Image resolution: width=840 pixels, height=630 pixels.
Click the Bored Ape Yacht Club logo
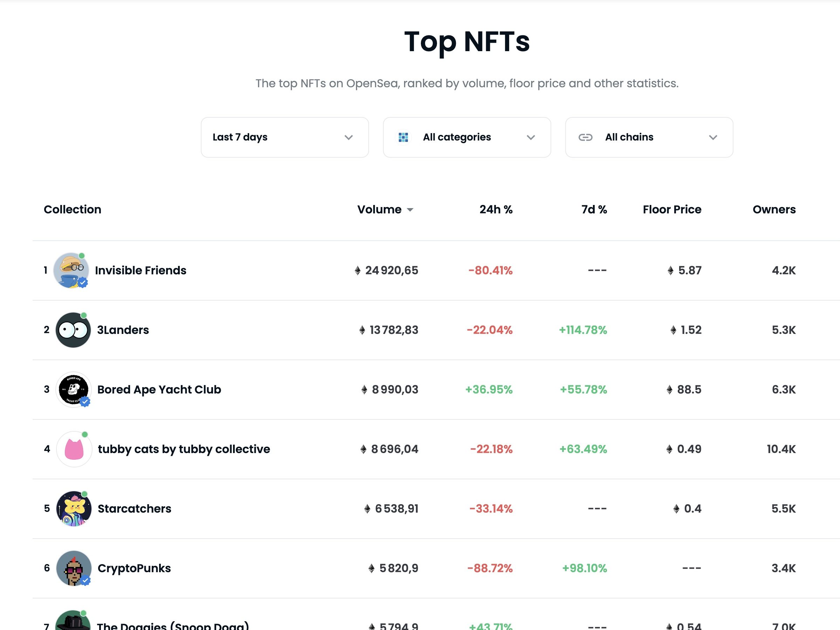(73, 389)
